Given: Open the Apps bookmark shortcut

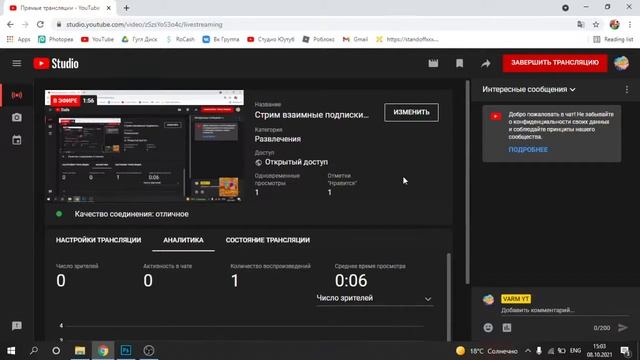Looking at the screenshot, I should pyautogui.click(x=18, y=39).
